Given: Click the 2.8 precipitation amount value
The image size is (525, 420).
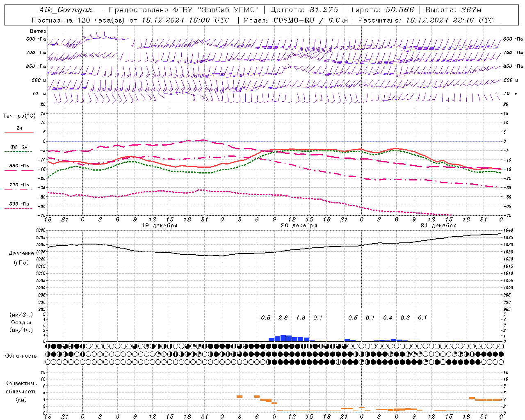Looking at the screenshot, I should coord(283,317).
